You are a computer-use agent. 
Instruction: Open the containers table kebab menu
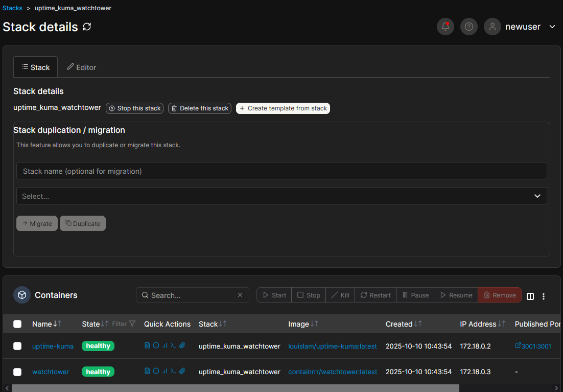pos(544,296)
